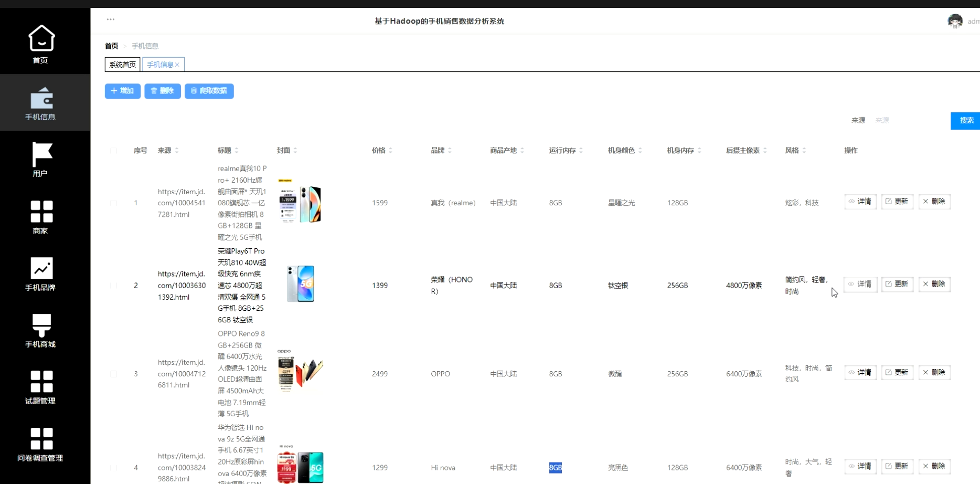
Task: Toggle the select-all checkbox in table header
Action: [x=113, y=151]
